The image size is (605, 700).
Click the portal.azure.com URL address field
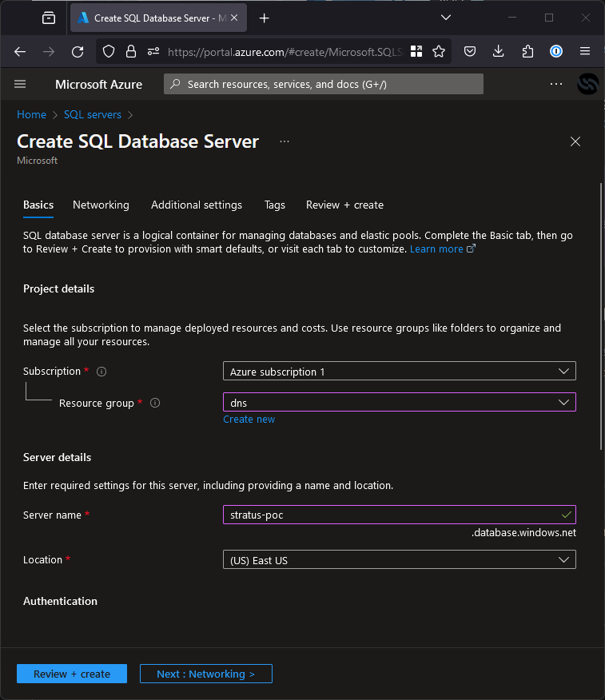285,52
